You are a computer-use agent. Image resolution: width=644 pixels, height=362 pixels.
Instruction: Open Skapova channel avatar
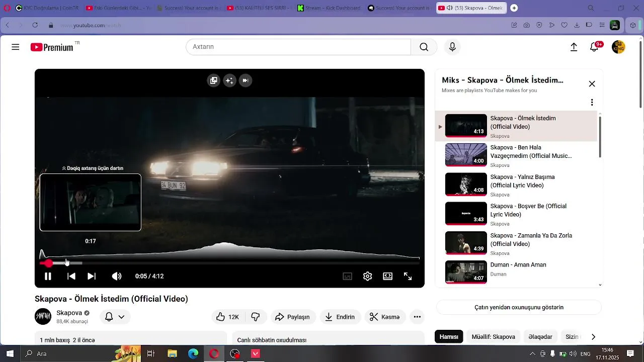click(43, 316)
